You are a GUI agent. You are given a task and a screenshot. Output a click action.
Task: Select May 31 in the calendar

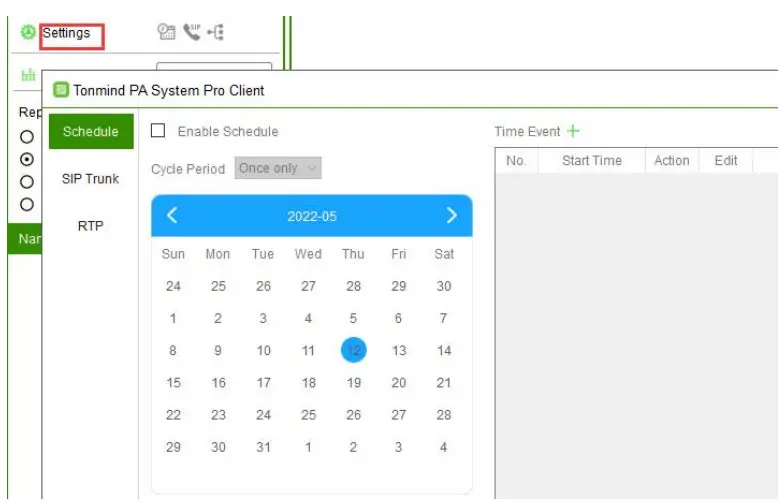[263, 447]
